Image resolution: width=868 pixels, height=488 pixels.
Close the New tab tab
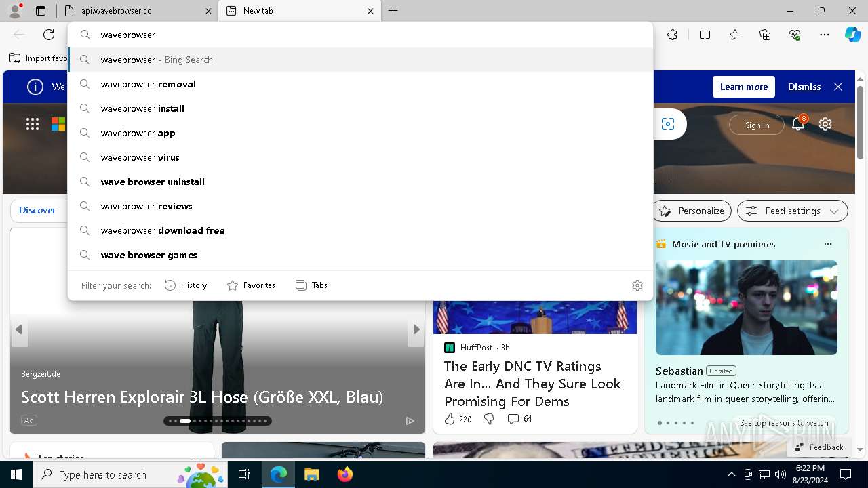pos(370,11)
